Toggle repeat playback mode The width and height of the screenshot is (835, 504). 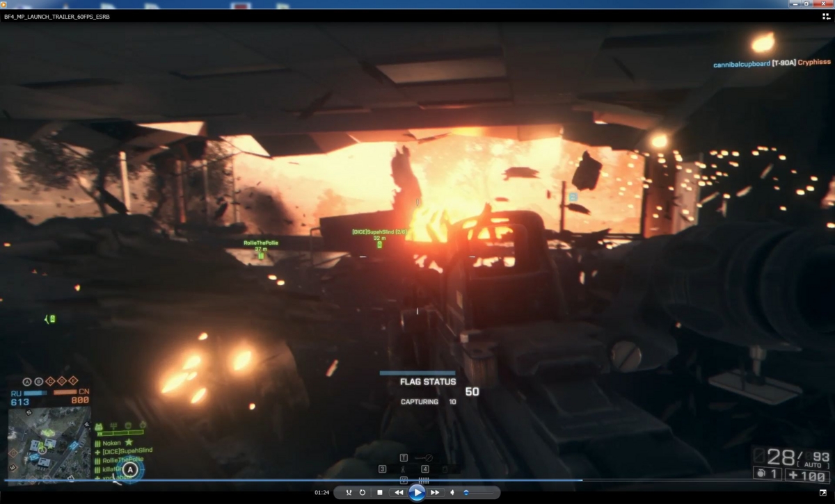point(363,492)
